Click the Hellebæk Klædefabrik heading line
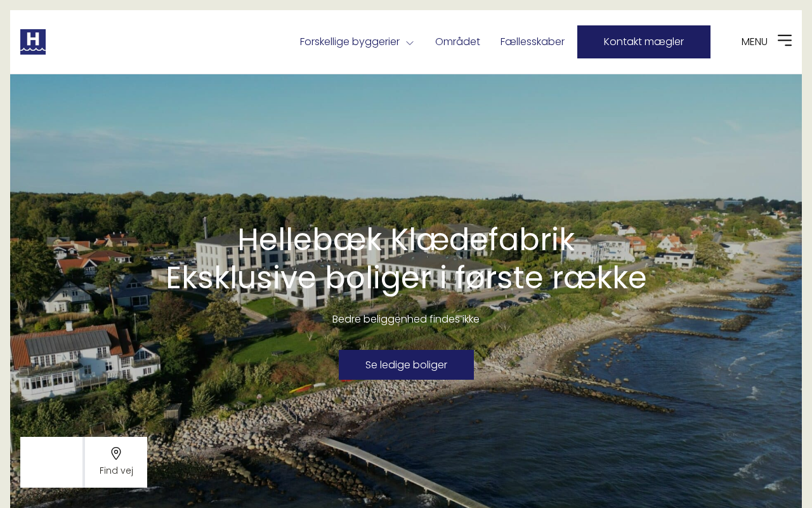812x508 pixels. [x=406, y=240]
